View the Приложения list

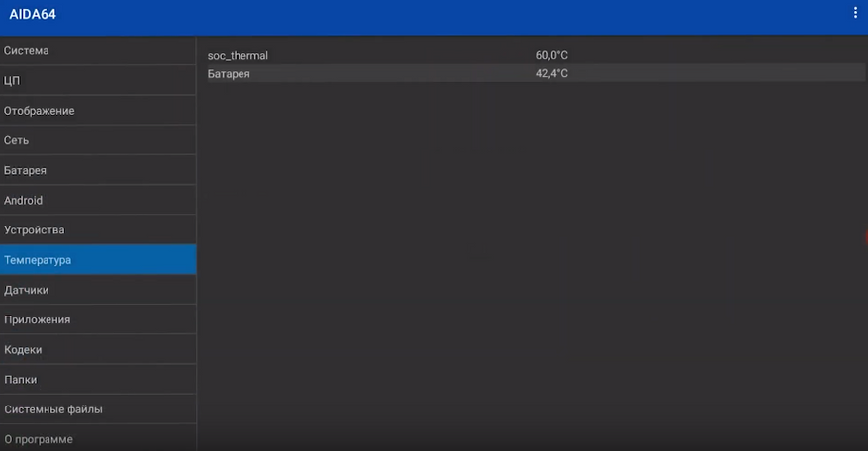click(98, 319)
